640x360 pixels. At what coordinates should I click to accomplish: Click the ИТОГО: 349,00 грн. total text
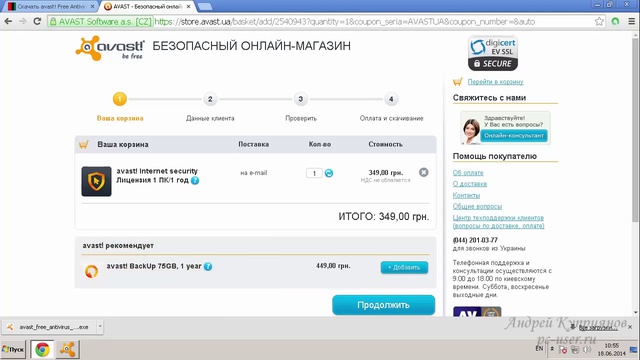384,216
